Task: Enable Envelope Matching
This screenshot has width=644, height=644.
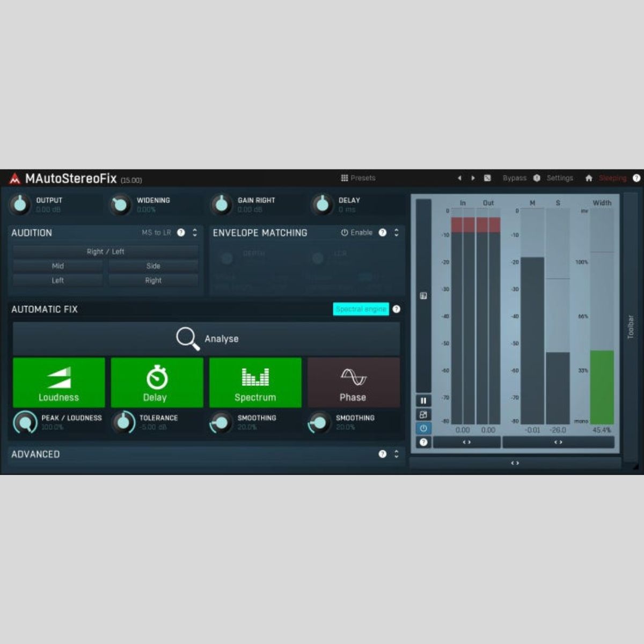Action: pos(356,232)
